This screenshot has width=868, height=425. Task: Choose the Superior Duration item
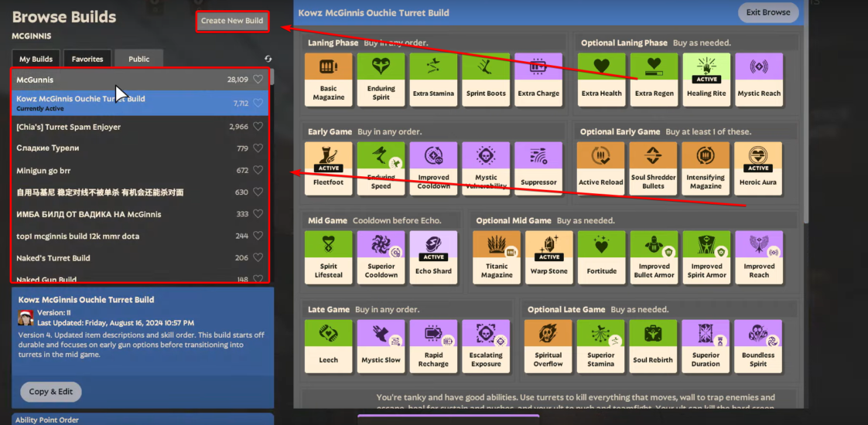[x=706, y=346]
